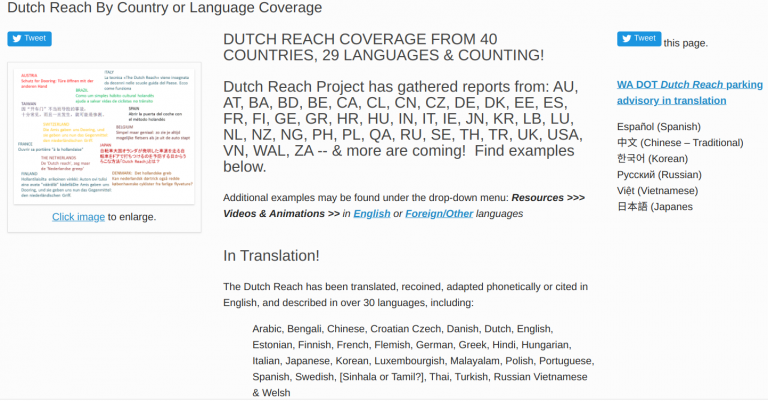Open the English videos link
The height and width of the screenshot is (401, 768).
pyautogui.click(x=372, y=213)
